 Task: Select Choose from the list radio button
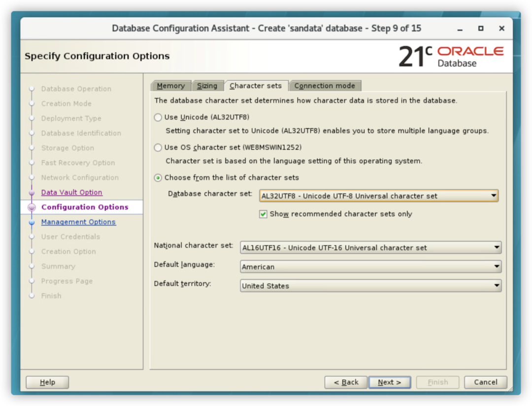pos(158,178)
